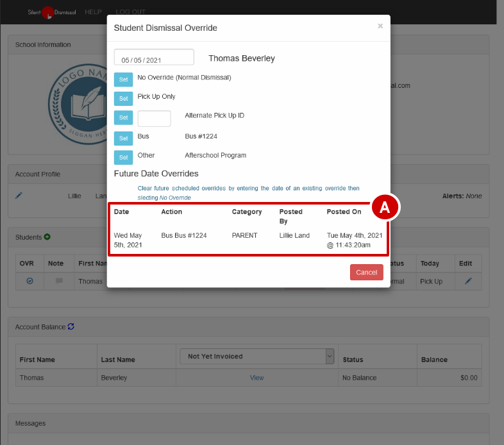
Task: Set Other Afterschool Program override
Action: (x=123, y=157)
